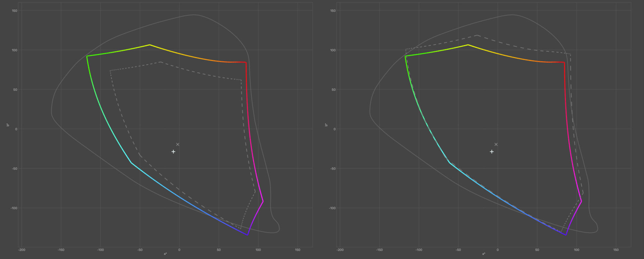This screenshot has width=644, height=259.
Task: Select the blue bottom vertex in left chart
Action: tap(248, 235)
